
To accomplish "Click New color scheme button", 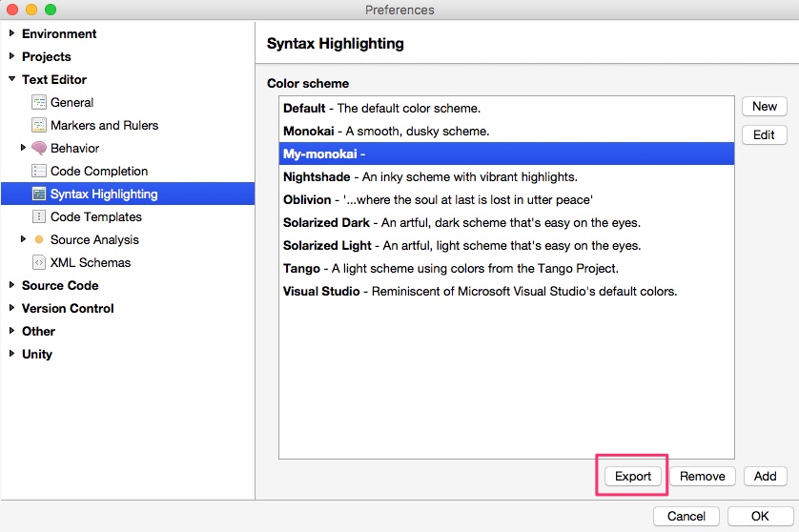I will coord(765,107).
